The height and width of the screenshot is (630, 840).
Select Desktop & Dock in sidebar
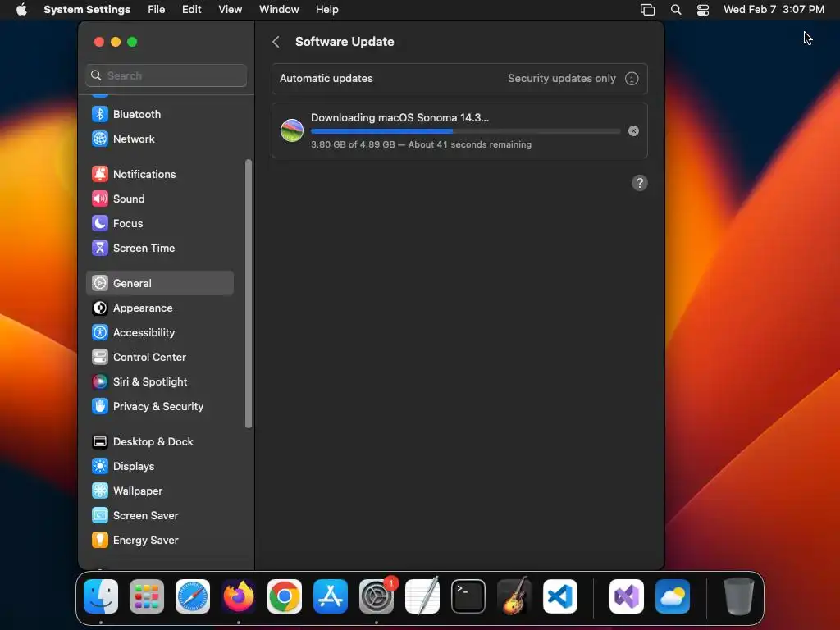coord(160,442)
